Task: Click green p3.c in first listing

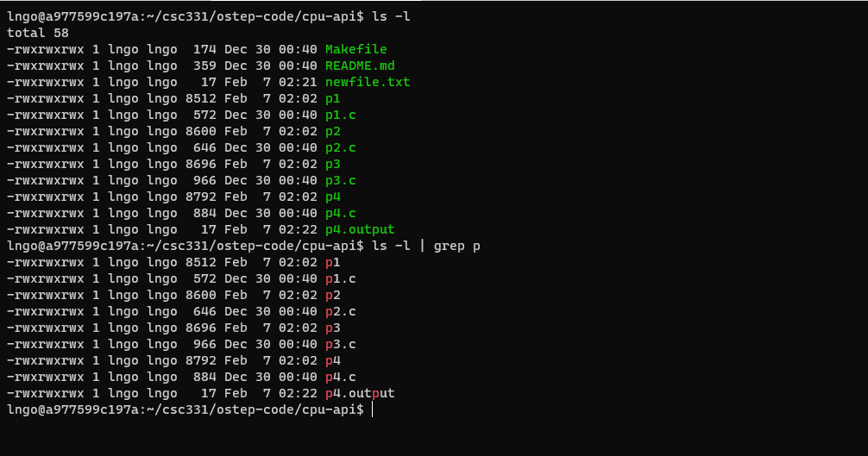Action: click(x=341, y=180)
